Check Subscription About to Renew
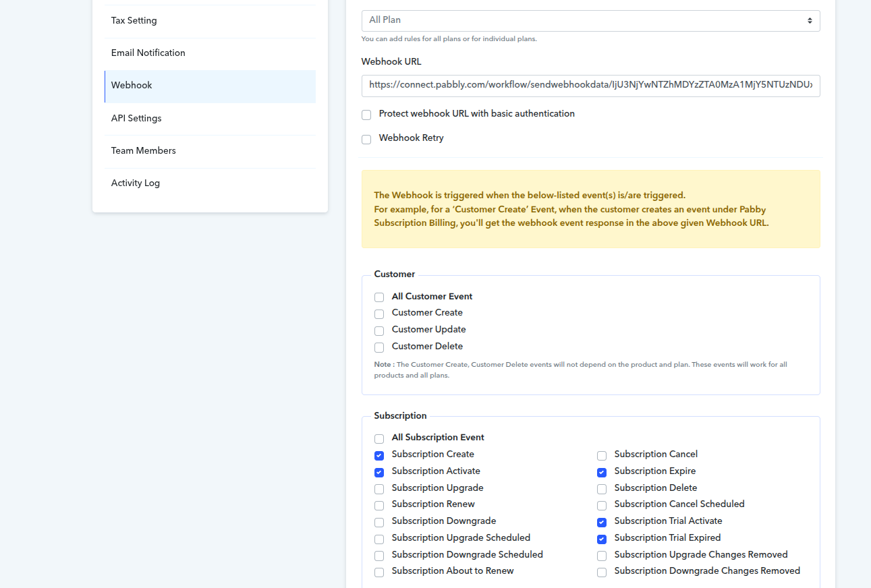This screenshot has width=871, height=588. pyautogui.click(x=379, y=572)
